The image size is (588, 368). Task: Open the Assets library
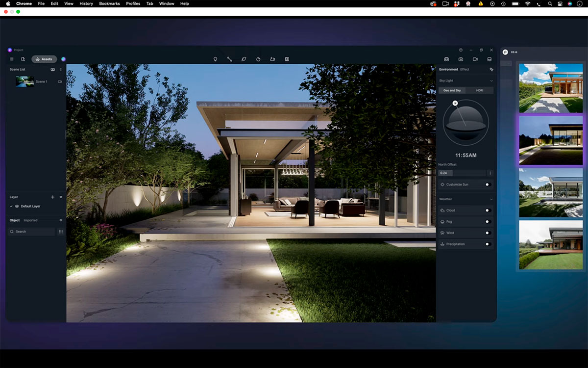[44, 59]
